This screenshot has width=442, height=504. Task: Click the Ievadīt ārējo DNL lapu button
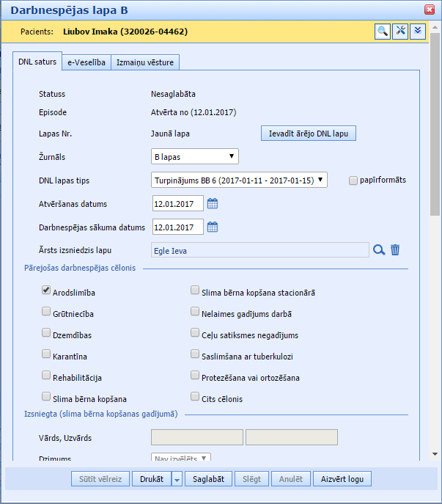[309, 134]
